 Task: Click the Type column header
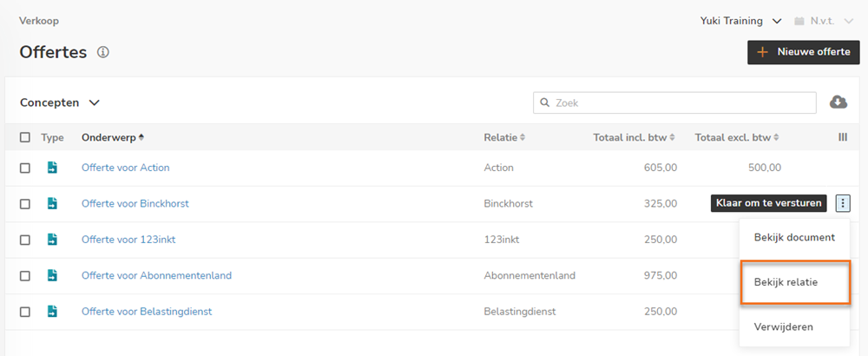point(52,137)
